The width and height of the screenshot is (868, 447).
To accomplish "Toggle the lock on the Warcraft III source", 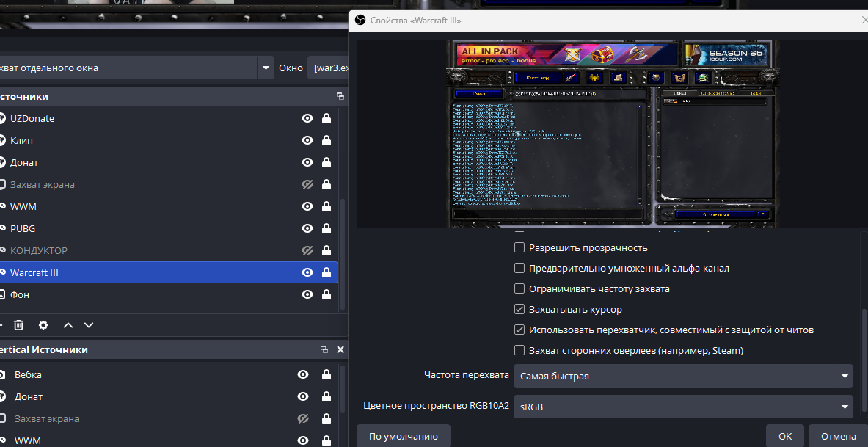I will [327, 272].
